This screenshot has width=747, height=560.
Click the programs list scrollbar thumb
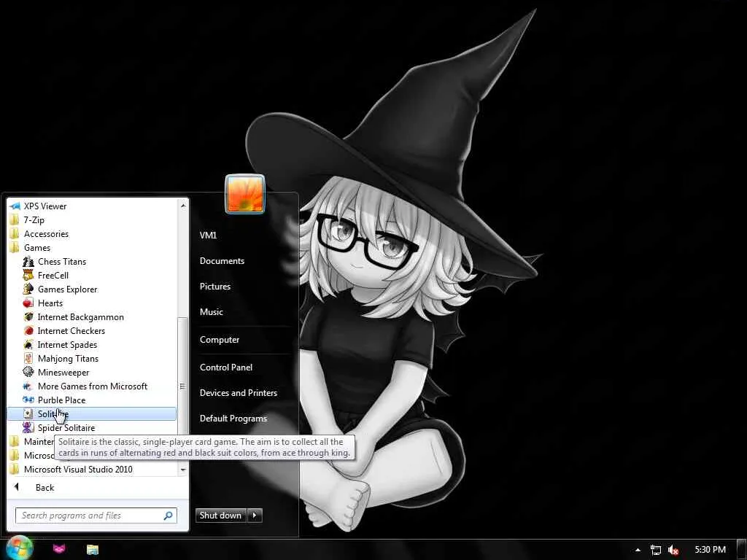click(182, 386)
